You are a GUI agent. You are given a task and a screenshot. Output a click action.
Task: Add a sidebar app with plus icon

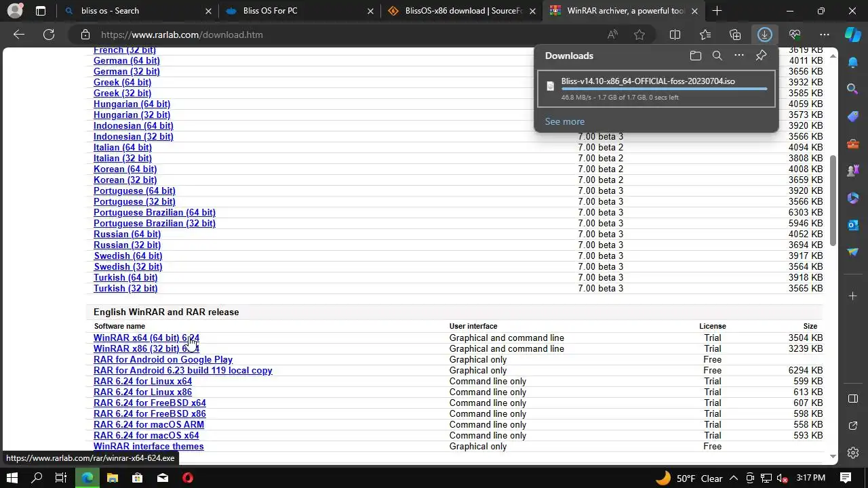click(853, 296)
